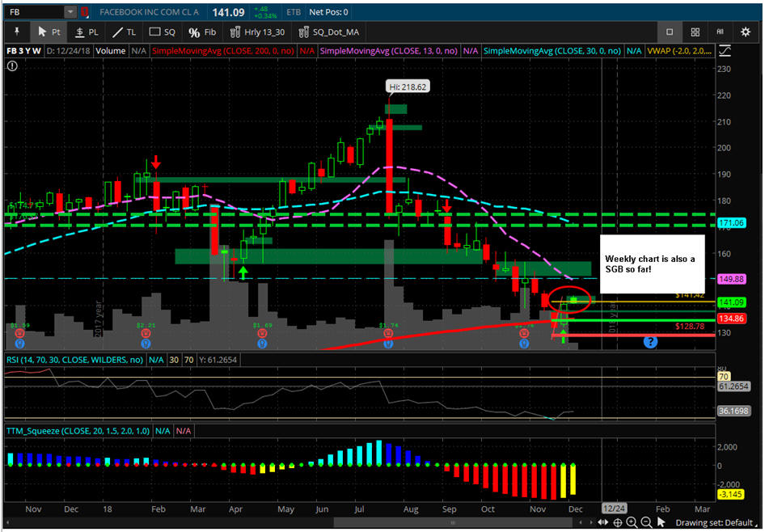The width and height of the screenshot is (765, 532).
Task: Choose the Trendline (TL) drawing tool
Action: click(x=124, y=32)
